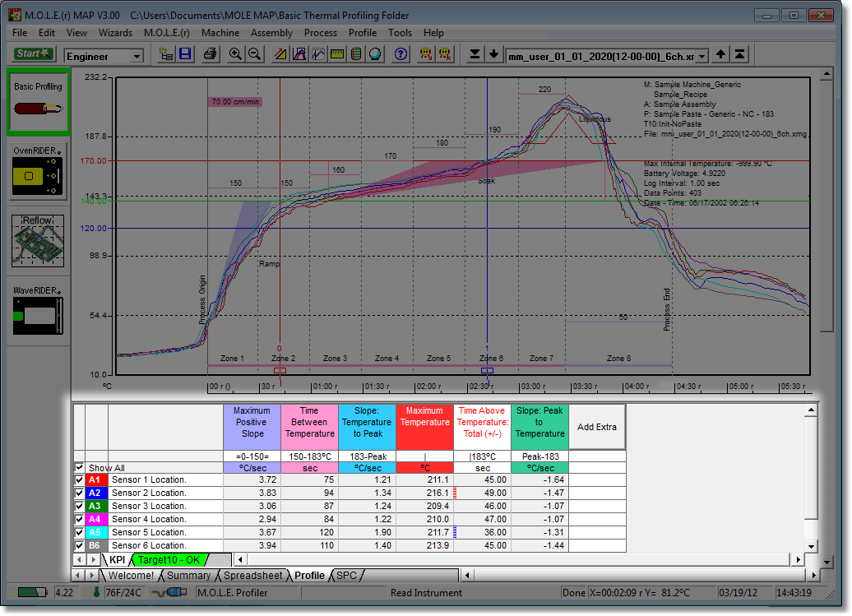Click the profile graph overlay icon
The width and height of the screenshot is (852, 616).
[x=318, y=54]
